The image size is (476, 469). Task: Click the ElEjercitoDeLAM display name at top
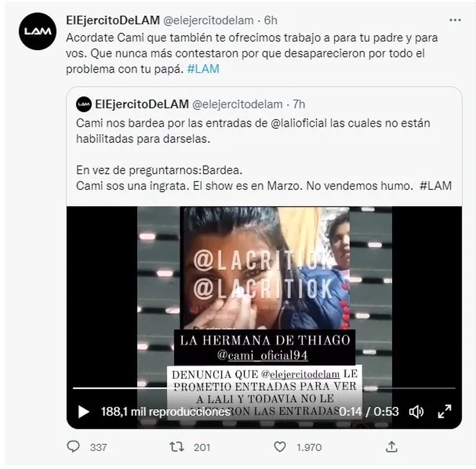113,20
